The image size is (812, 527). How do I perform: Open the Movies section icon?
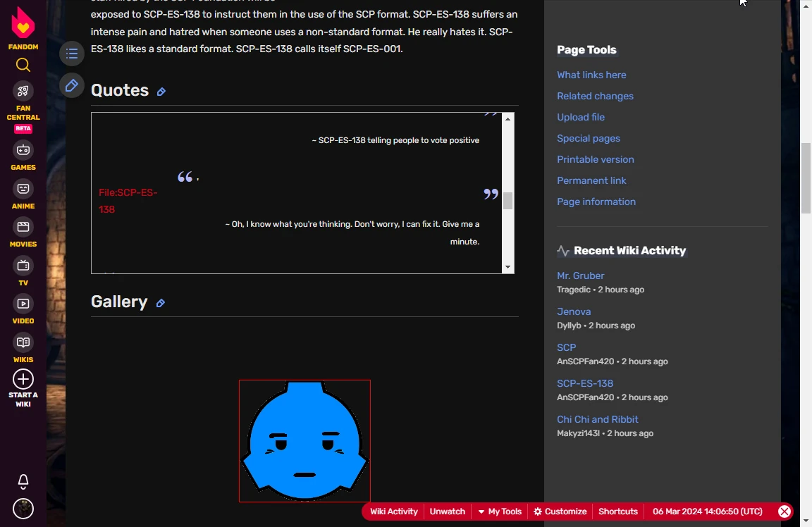click(23, 227)
